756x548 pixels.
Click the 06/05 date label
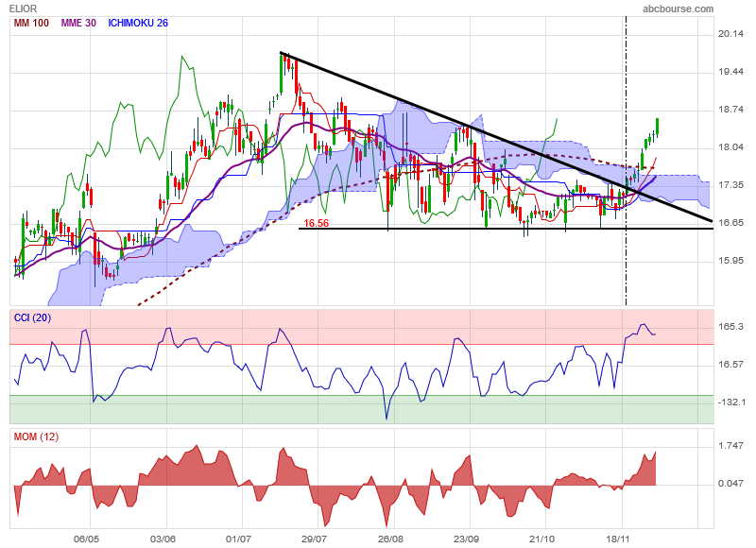coord(86,539)
